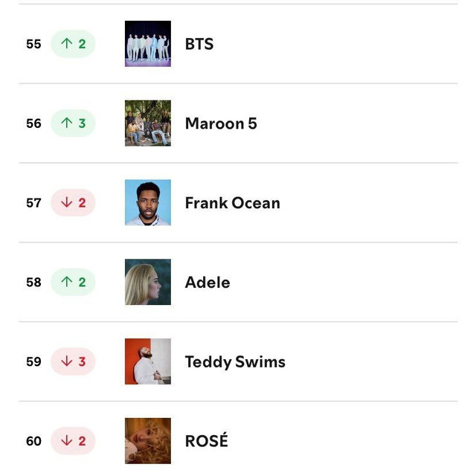Click the Adele artist name
Screen dimensions: 476x476
click(x=208, y=283)
